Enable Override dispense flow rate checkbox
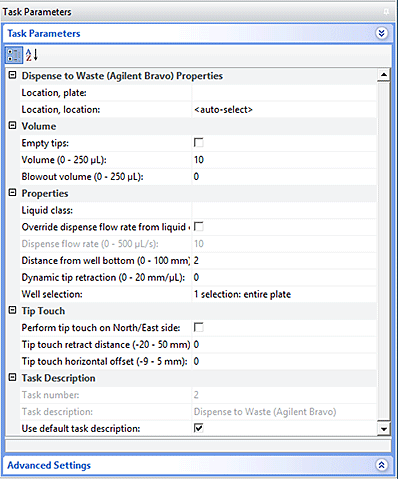 coord(199,227)
